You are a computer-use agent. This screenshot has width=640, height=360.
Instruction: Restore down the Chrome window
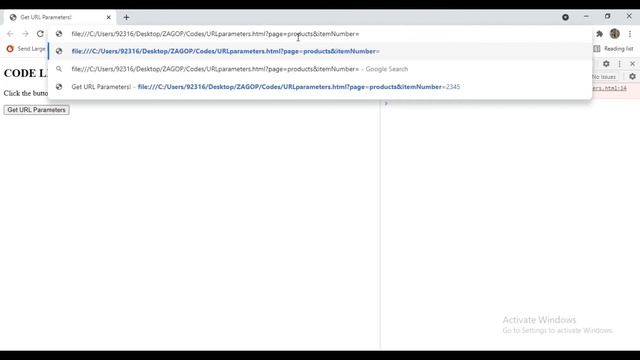[x=607, y=17]
